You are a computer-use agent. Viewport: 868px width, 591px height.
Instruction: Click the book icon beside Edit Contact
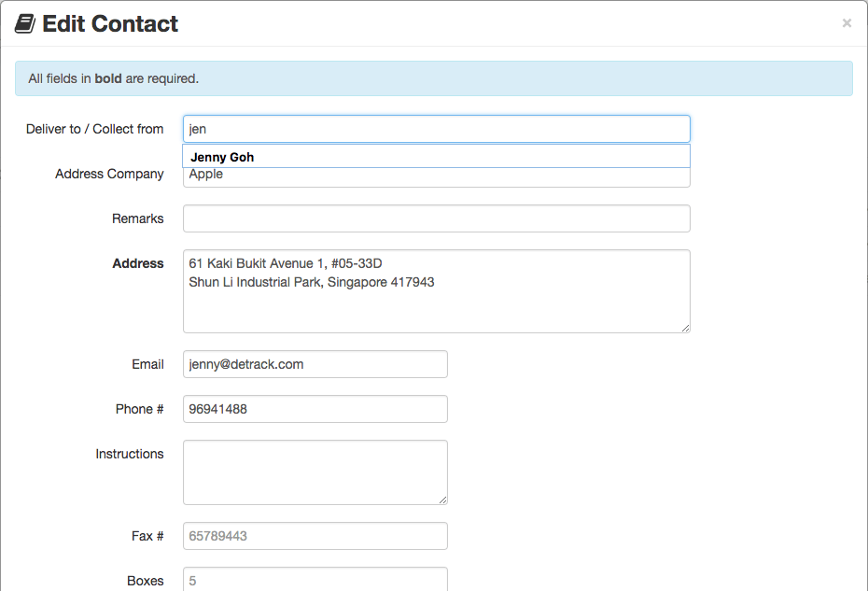(25, 24)
